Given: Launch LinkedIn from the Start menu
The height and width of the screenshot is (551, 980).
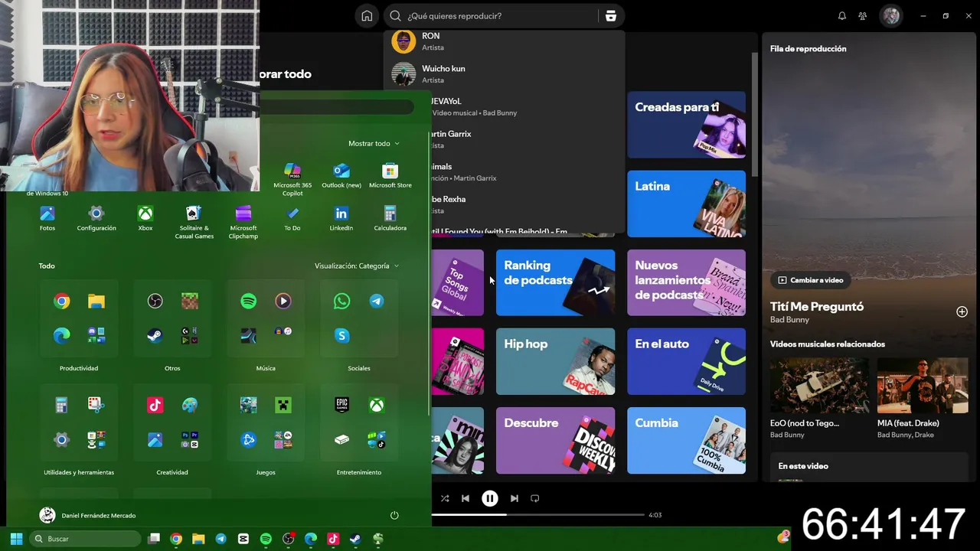Looking at the screenshot, I should coord(341,218).
